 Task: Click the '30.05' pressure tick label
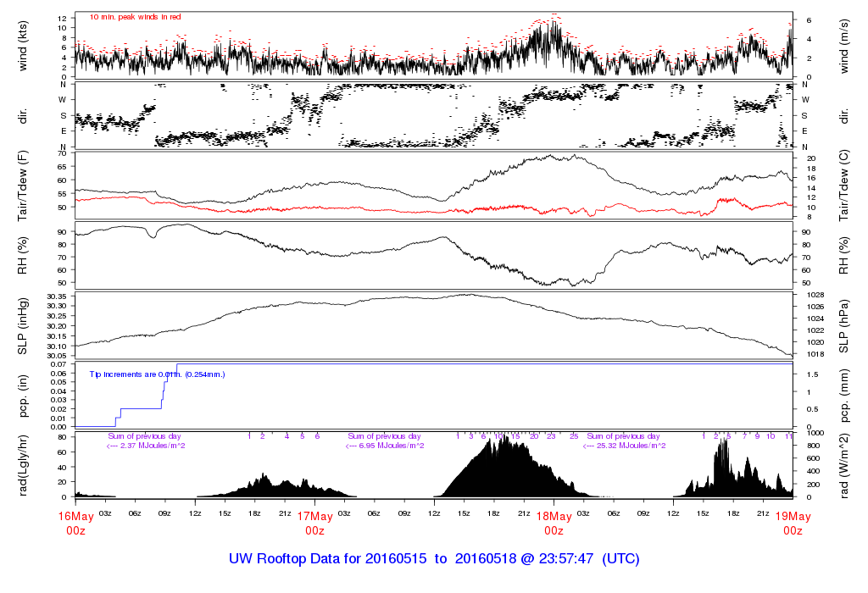[57, 356]
